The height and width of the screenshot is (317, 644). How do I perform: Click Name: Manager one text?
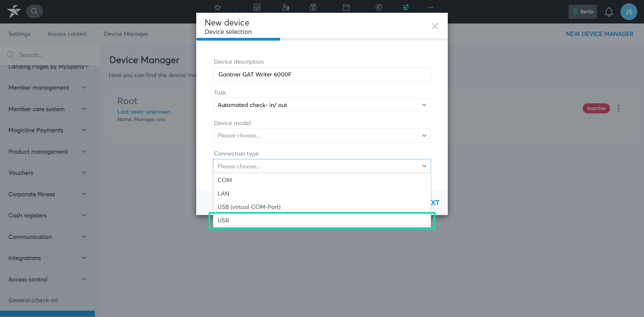141,119
